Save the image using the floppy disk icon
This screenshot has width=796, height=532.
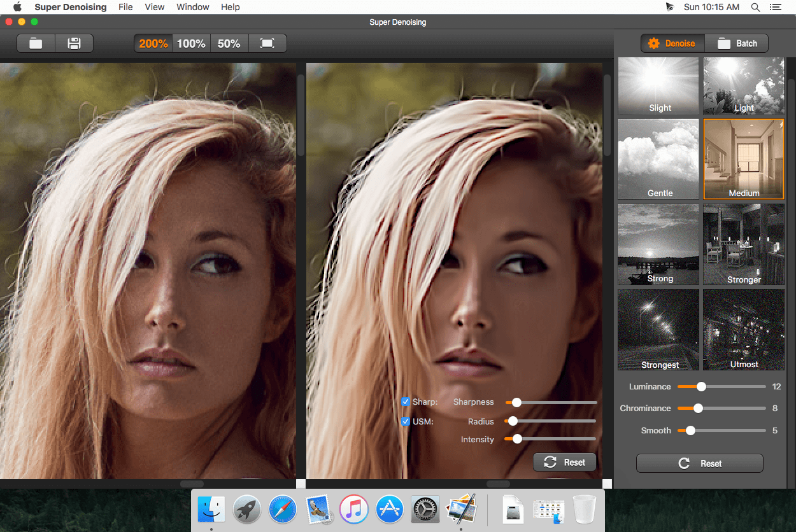click(x=74, y=43)
